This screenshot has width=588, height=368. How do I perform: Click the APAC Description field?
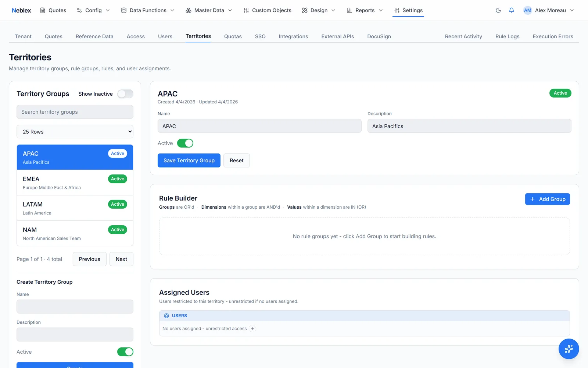pos(469,126)
